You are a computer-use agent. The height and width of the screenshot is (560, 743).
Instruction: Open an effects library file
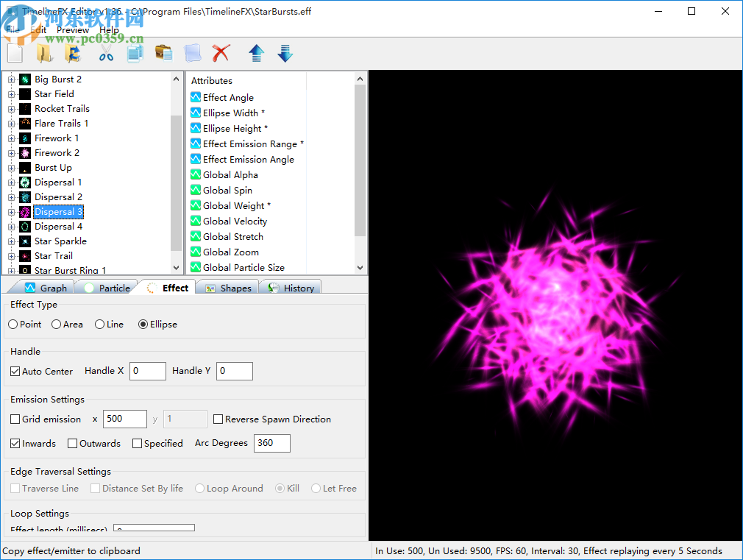(x=43, y=53)
